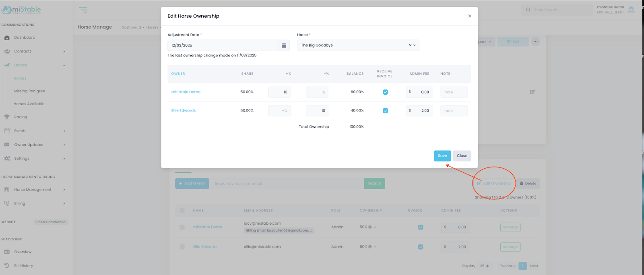
Task: Click the Save button
Action: (442, 156)
